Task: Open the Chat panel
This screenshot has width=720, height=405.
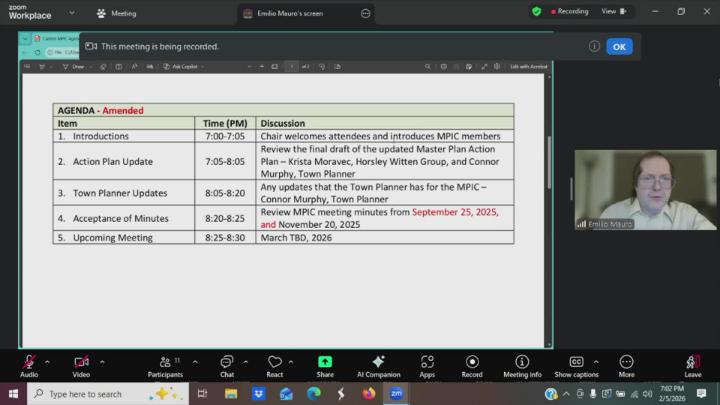Action: point(226,362)
